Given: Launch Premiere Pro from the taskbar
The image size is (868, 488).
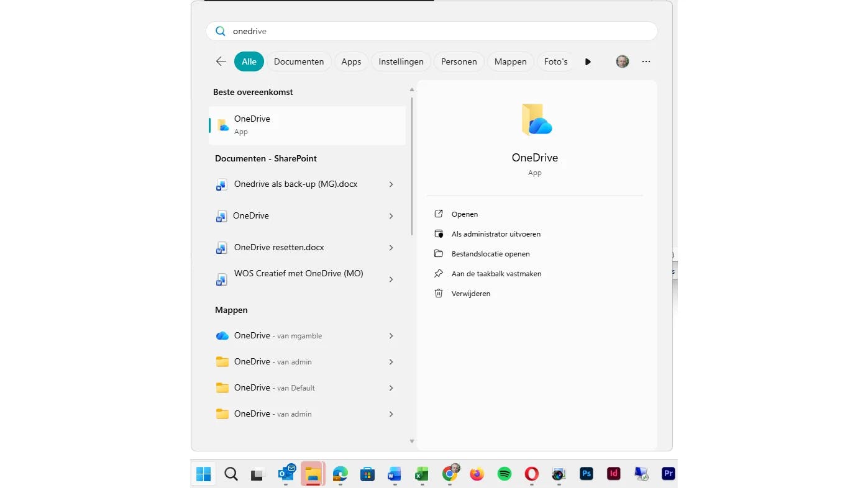Looking at the screenshot, I should [669, 474].
